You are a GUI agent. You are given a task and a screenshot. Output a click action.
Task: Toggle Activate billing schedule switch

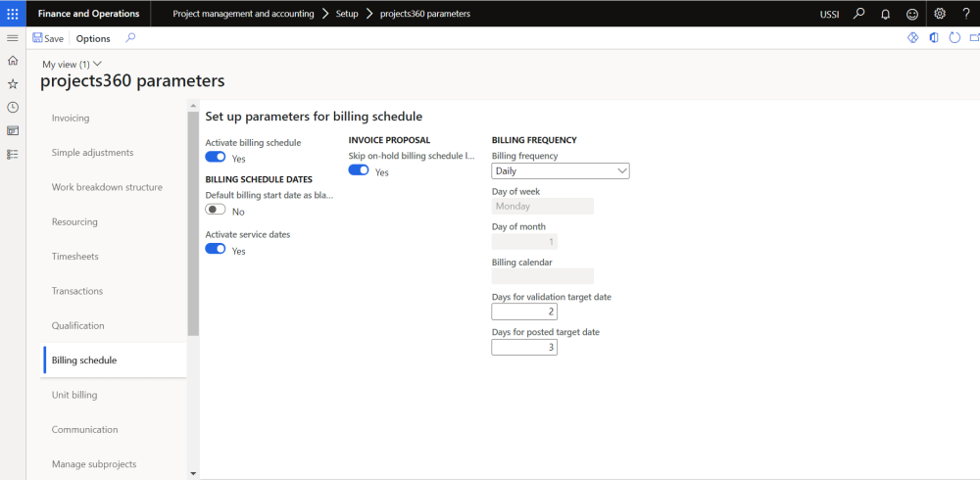coord(216,158)
